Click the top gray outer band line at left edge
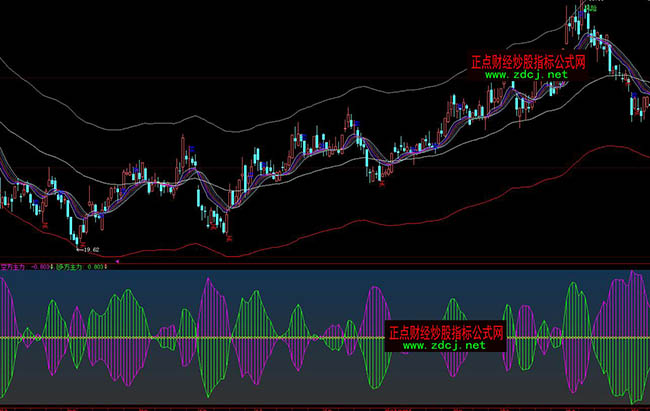This screenshot has width=650, height=411. [5, 61]
